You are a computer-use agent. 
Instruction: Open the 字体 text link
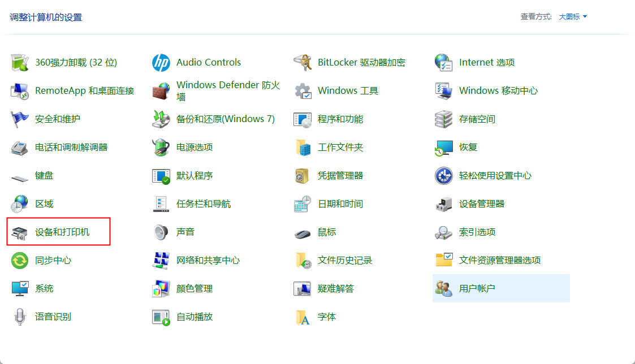tap(326, 317)
